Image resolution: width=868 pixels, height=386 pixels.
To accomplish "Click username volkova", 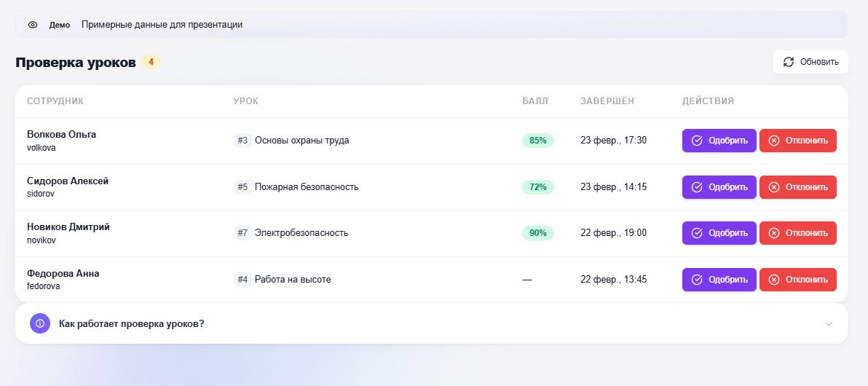I will point(42,148).
